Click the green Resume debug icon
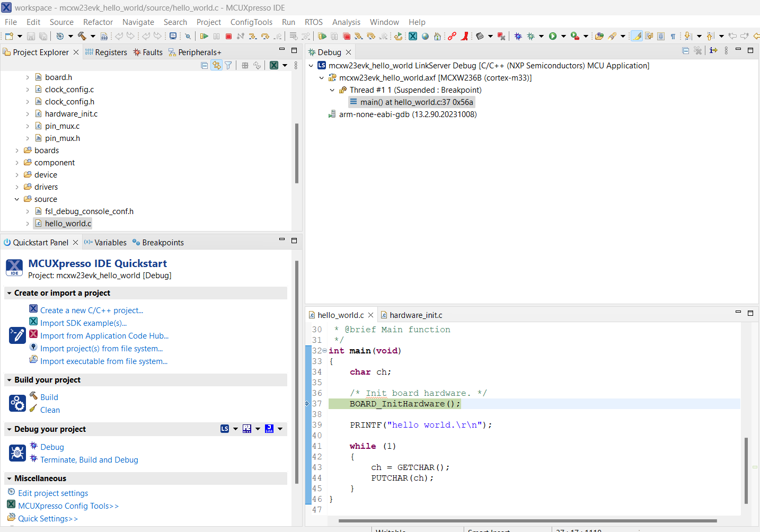Viewport: 760px width, 532px height. pyautogui.click(x=204, y=36)
